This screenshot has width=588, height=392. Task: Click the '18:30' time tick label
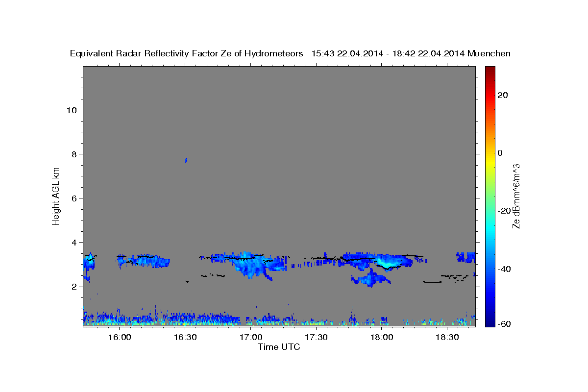pos(447,338)
